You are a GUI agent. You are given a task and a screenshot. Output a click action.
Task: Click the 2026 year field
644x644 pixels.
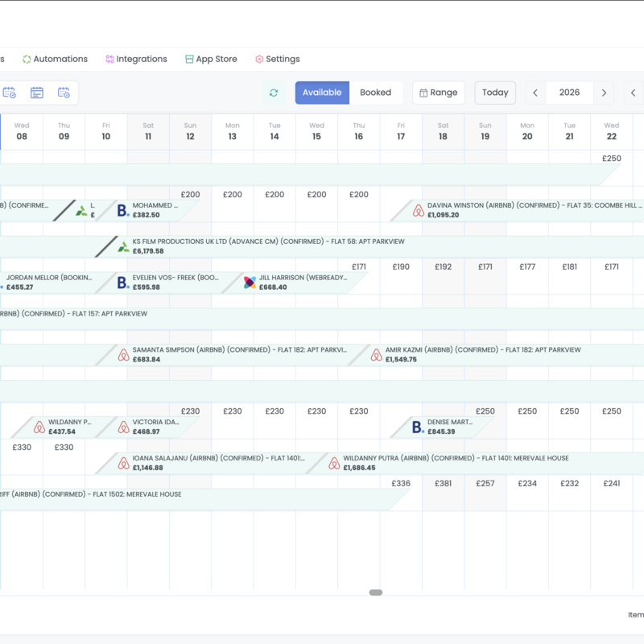(569, 93)
